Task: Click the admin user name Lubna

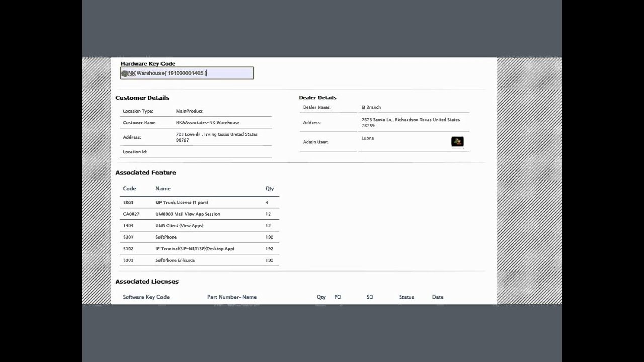Action: 368,138
